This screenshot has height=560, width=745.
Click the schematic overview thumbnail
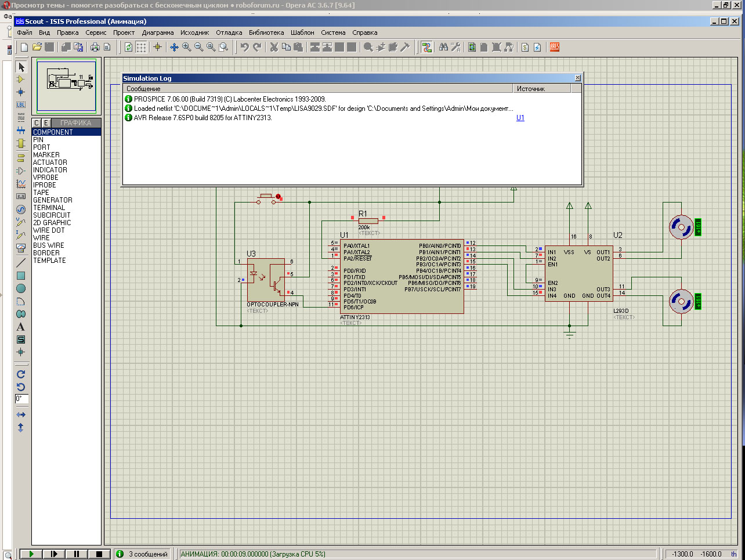point(66,86)
